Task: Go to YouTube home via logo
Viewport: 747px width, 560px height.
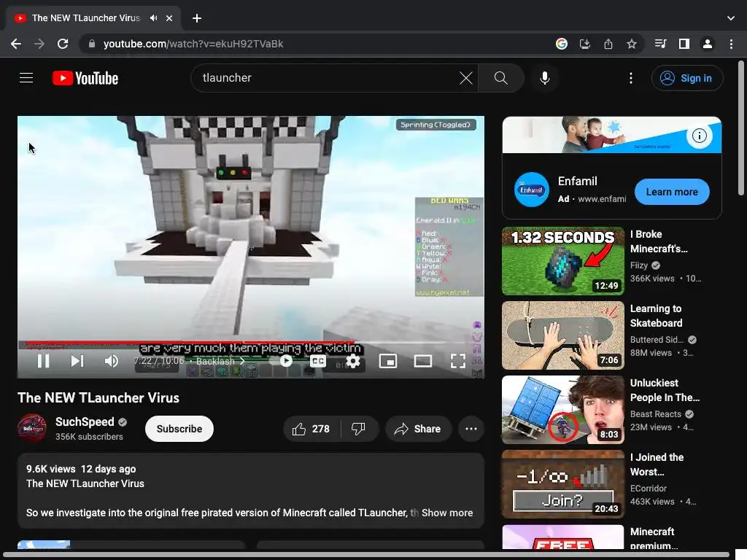Action: click(85, 78)
